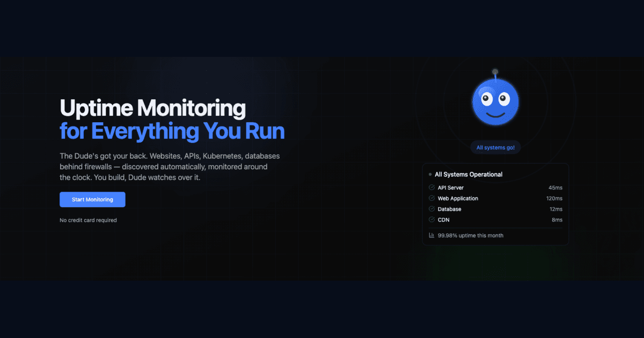The width and height of the screenshot is (644, 338).
Task: Select the All Systems Operational header
Action: tap(469, 174)
